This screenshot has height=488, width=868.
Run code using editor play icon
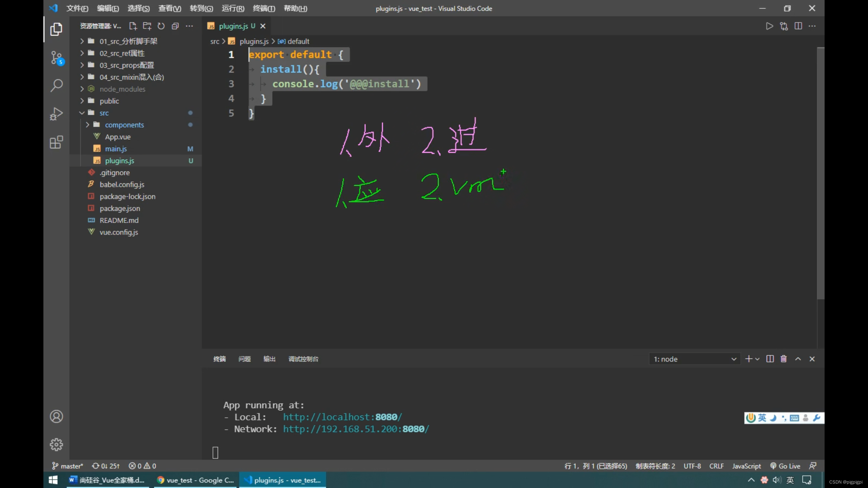(x=770, y=26)
